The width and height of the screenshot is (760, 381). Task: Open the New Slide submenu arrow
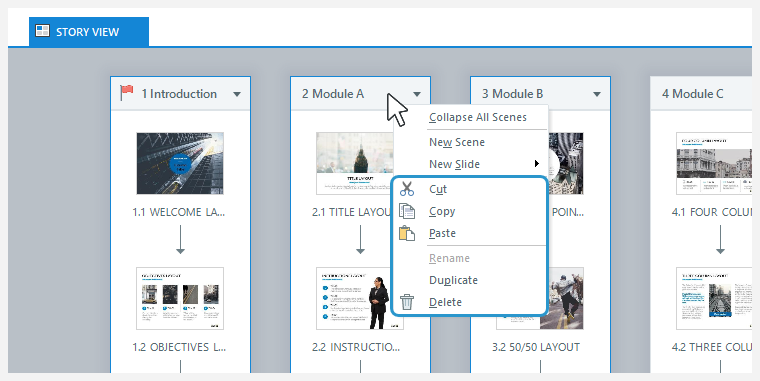537,164
